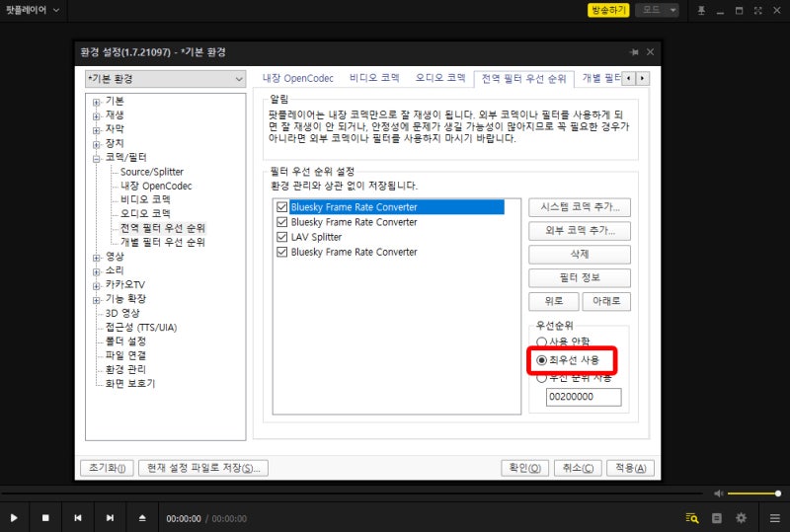This screenshot has height=532, width=790.
Task: Click 시스템 코덱 추가... button
Action: point(580,207)
